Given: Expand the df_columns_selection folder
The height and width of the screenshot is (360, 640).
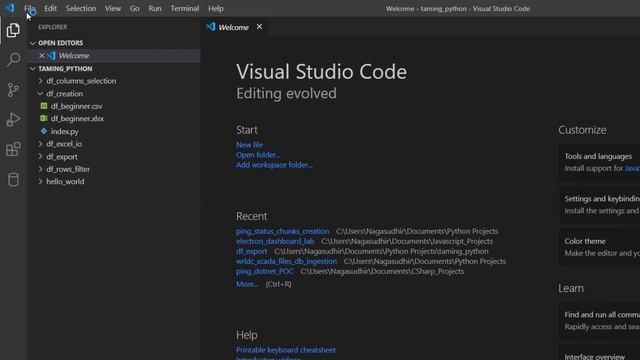Looking at the screenshot, I should coord(40,81).
